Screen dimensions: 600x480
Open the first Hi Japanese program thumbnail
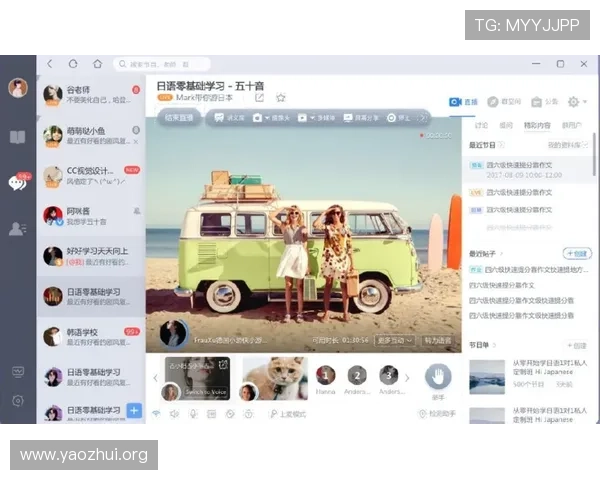487,377
